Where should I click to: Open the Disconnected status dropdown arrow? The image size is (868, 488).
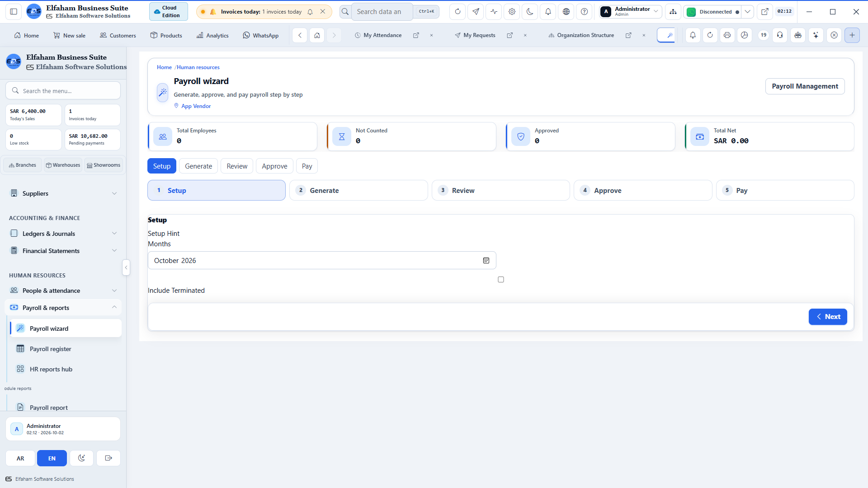click(747, 12)
